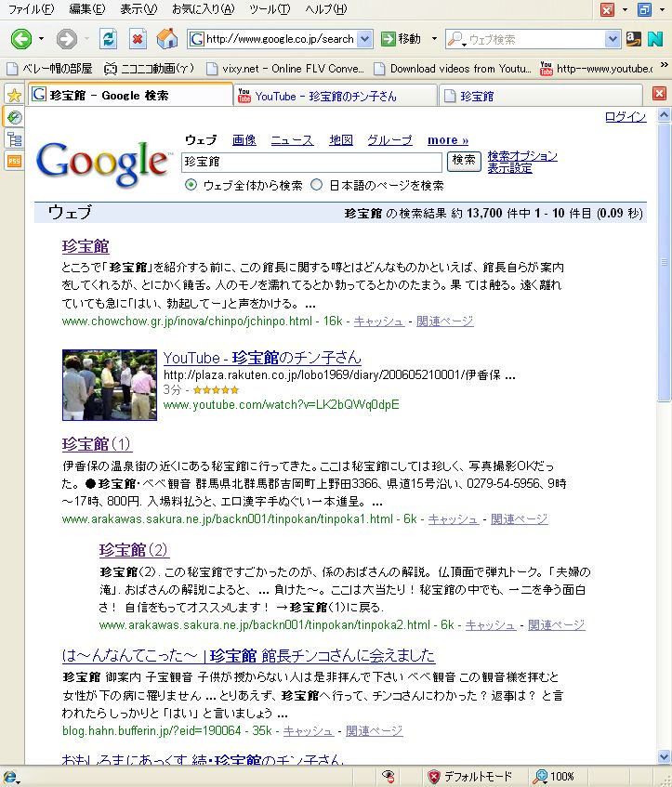Close the current tab with red X
The height and width of the screenshot is (787, 672).
659,93
